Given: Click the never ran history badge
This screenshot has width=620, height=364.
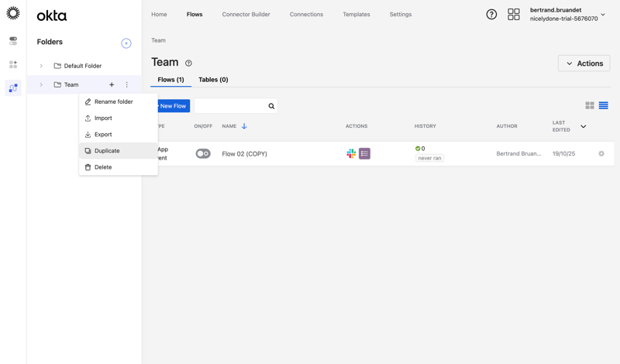Looking at the screenshot, I should tap(429, 158).
